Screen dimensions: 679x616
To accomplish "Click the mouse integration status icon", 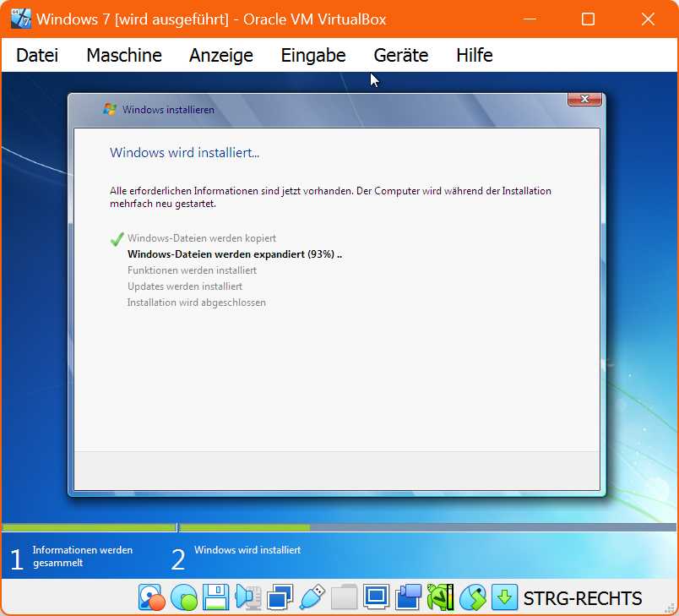I will pos(472,597).
